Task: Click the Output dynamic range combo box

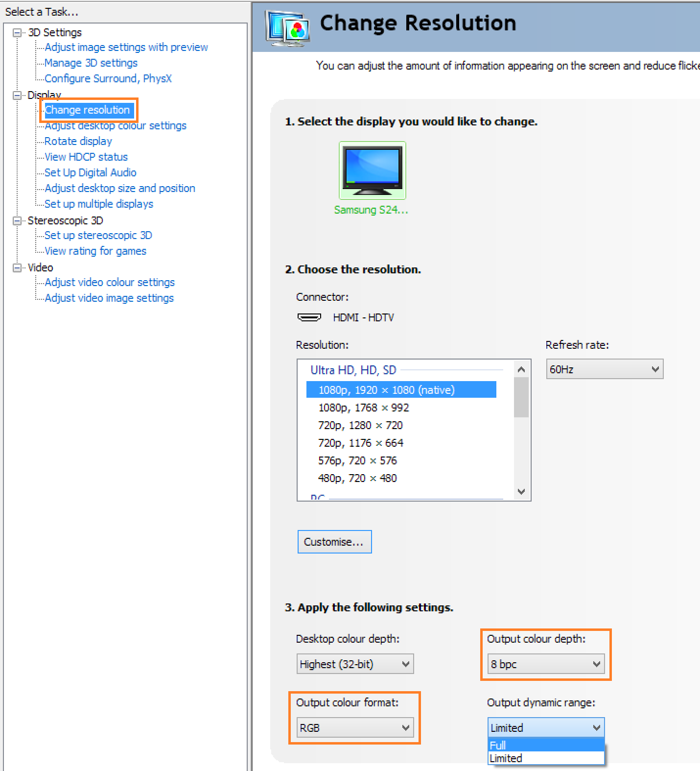Action: coord(546,728)
